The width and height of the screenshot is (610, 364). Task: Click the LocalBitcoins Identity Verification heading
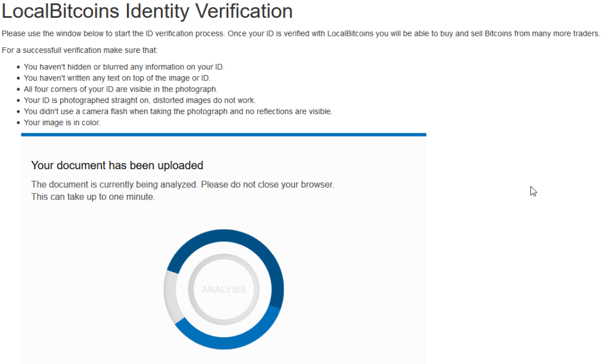click(147, 11)
